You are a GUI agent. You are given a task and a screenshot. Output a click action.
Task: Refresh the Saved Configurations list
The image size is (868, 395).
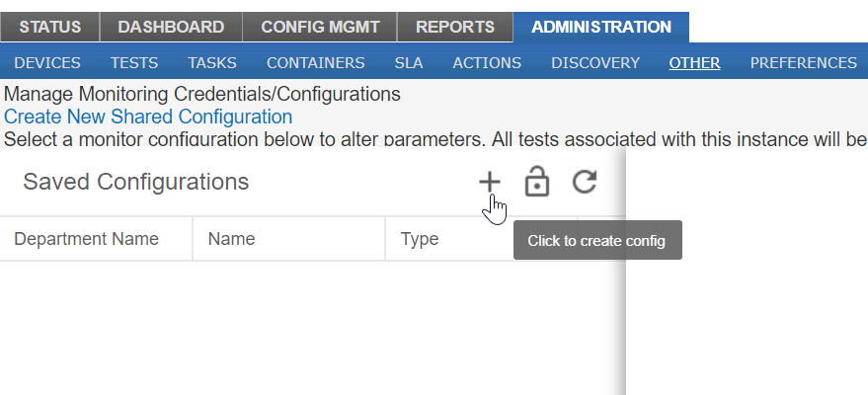pyautogui.click(x=585, y=182)
